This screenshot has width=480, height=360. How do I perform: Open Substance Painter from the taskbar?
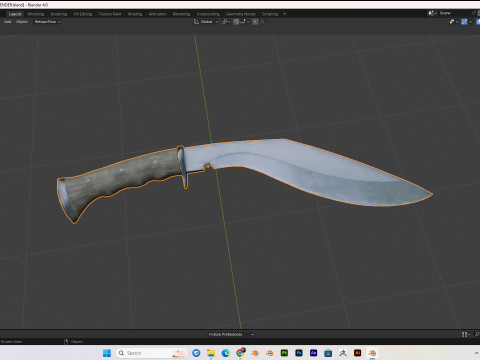click(284, 353)
